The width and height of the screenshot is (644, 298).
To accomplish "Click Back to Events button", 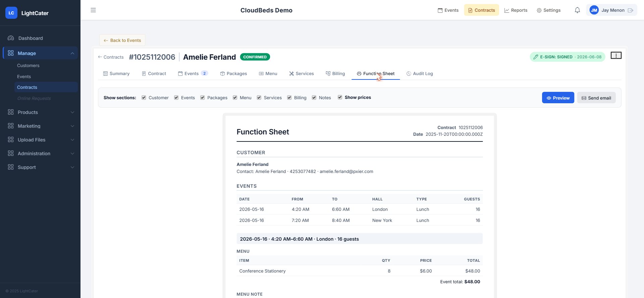I will (122, 40).
